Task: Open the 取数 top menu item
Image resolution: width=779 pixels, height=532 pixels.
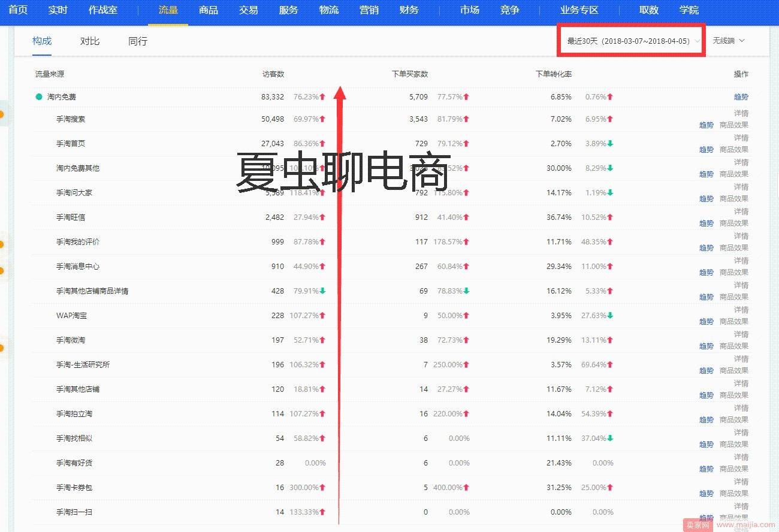Action: 649,10
